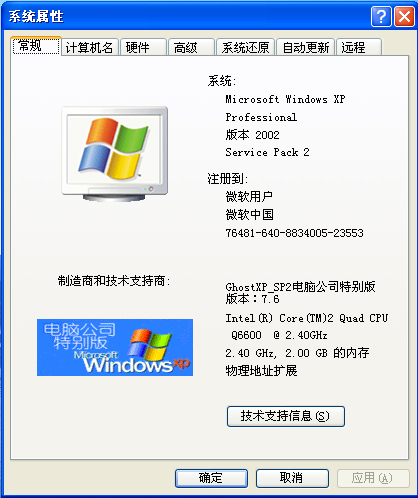This screenshot has width=418, height=498.
Task: Close the 系统属性 dialog window
Action: coord(404,16)
